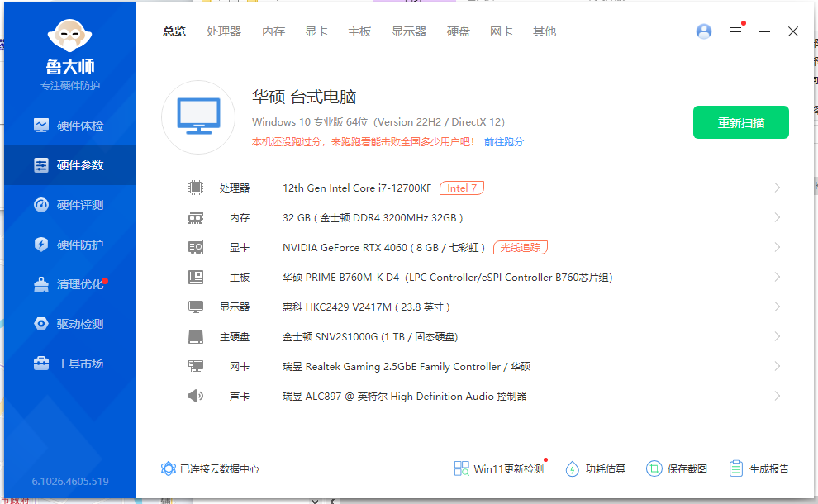Open 硬件体检 hardware checkup section
This screenshot has width=818, height=504.
click(x=70, y=126)
